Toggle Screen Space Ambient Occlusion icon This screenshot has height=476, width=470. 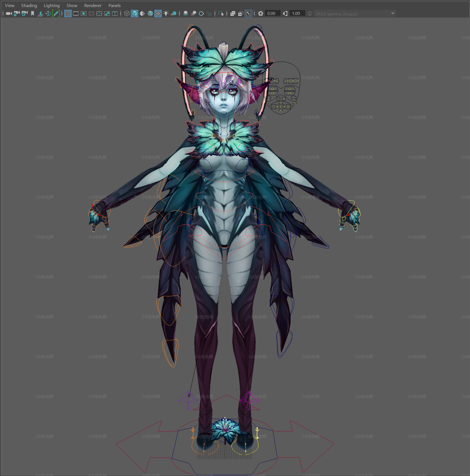[186, 13]
